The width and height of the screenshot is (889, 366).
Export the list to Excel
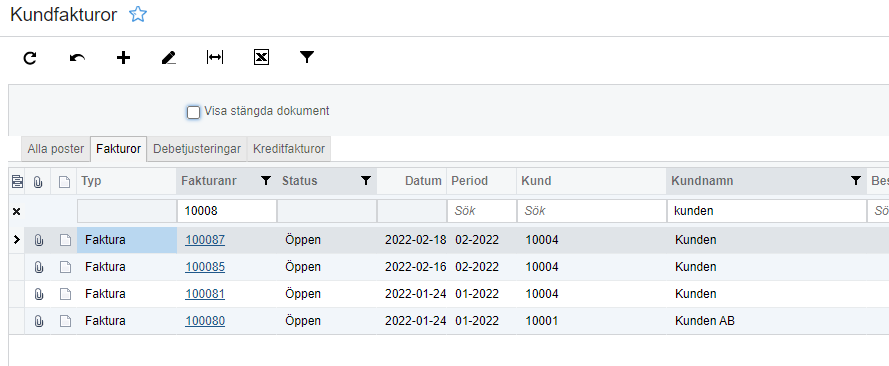[x=261, y=57]
